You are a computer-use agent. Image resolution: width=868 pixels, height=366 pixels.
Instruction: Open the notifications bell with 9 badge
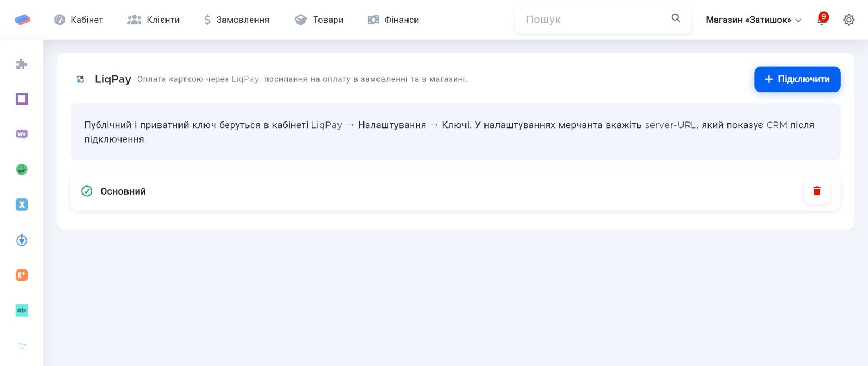pyautogui.click(x=822, y=20)
